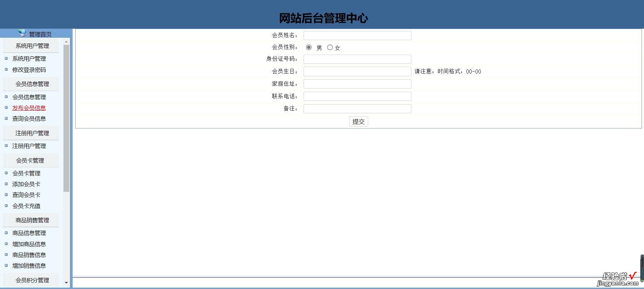Image resolution: width=644 pixels, height=289 pixels.
Task: Click the 会员姓名 input field
Action: click(x=357, y=35)
